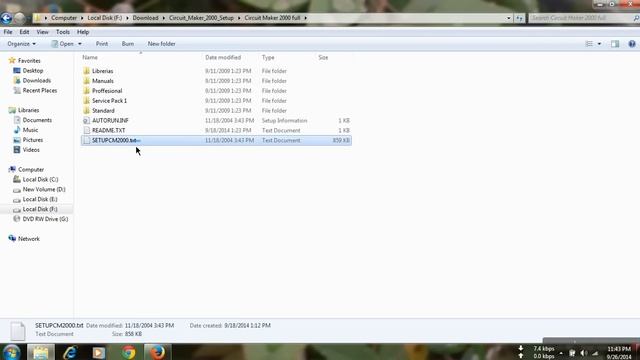Click the volume speaker tray icon

coord(584,353)
